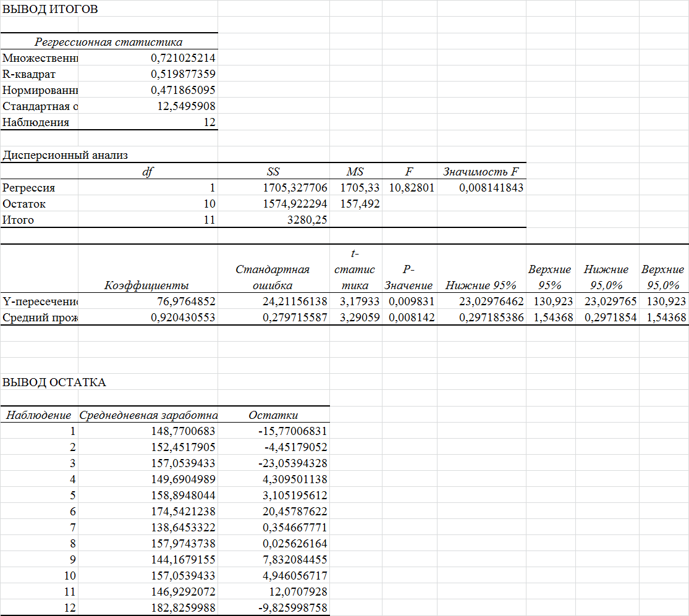
Task: Select the 'Значимость F' column header
Action: click(x=481, y=171)
